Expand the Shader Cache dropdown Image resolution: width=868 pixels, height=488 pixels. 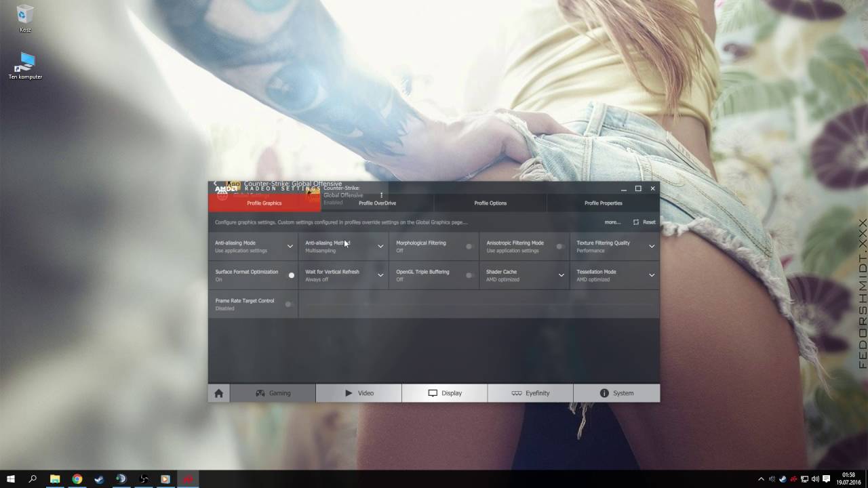[x=561, y=275]
